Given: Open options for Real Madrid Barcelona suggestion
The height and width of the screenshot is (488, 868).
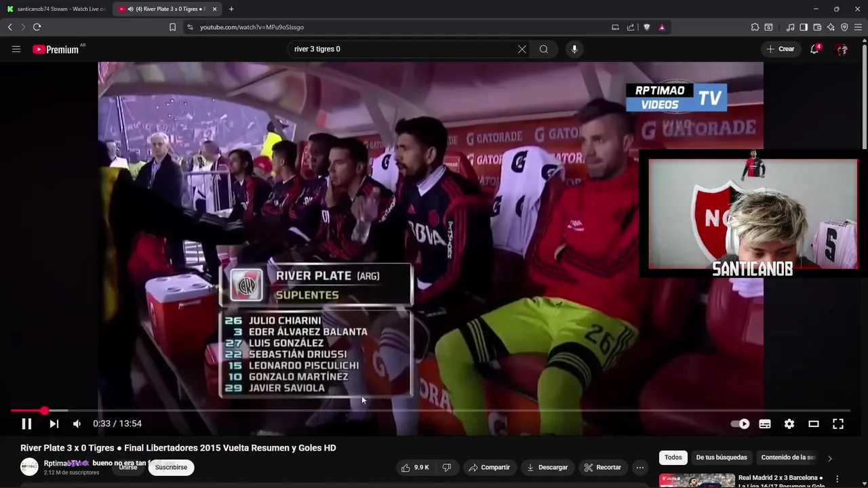Looking at the screenshot, I should pos(837,479).
